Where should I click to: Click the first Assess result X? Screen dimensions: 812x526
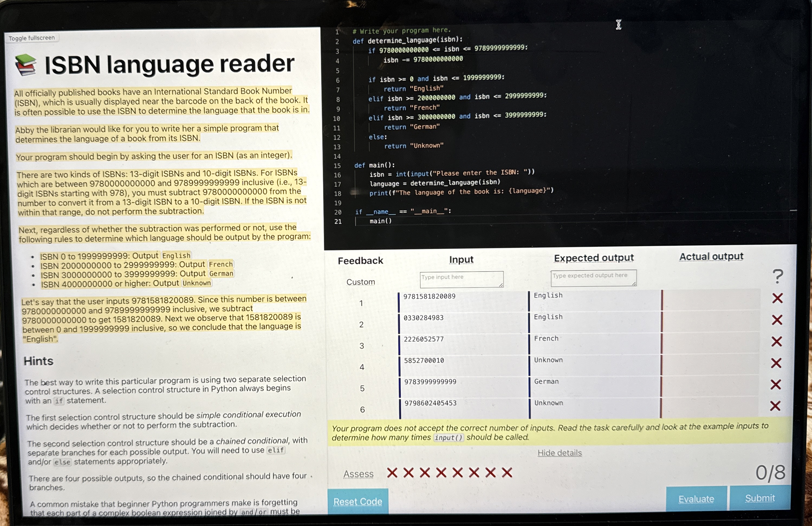click(392, 473)
